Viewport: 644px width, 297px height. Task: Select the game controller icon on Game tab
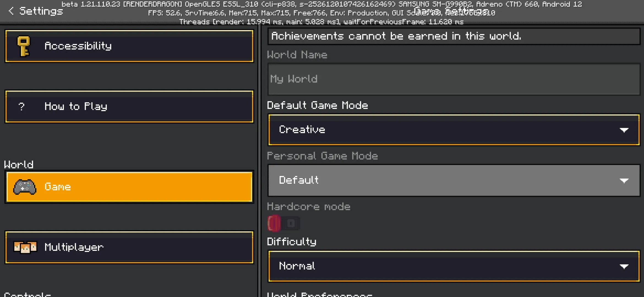point(24,187)
